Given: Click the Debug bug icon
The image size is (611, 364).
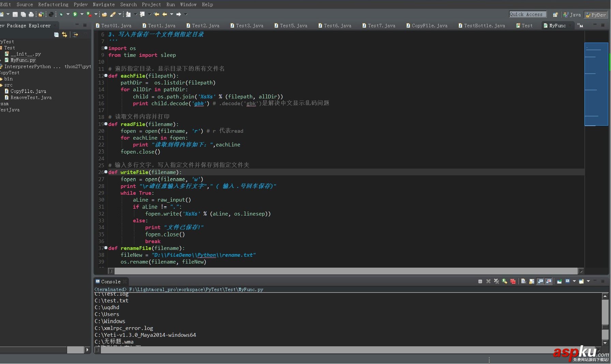Looking at the screenshot, I should (x=61, y=14).
